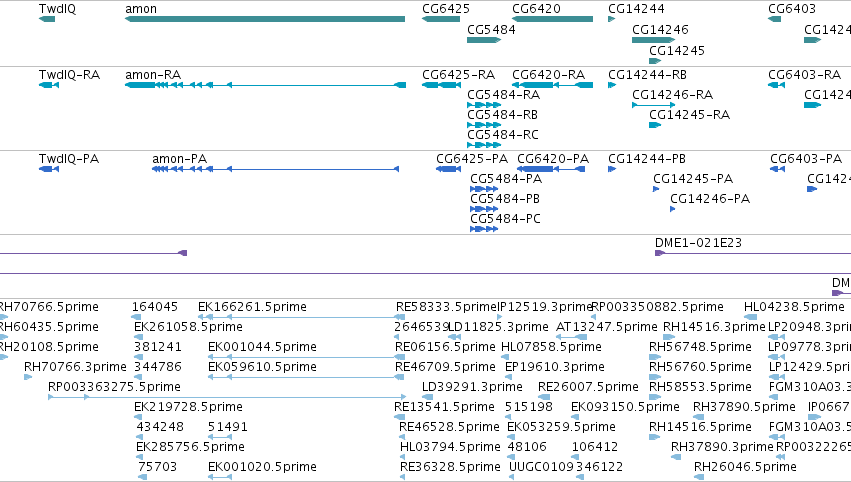Click the CG14245-PA protein label
Image resolution: width=851 pixels, height=482 pixels.
(x=693, y=179)
